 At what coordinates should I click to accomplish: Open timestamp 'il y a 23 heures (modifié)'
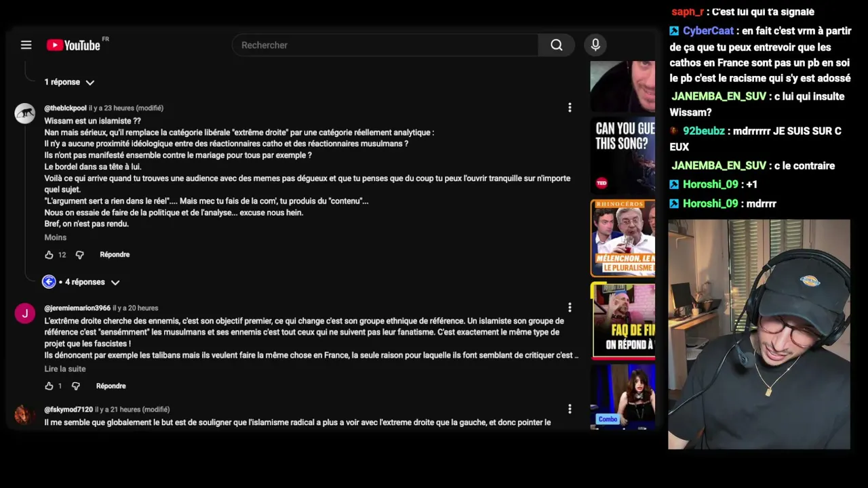(x=126, y=108)
